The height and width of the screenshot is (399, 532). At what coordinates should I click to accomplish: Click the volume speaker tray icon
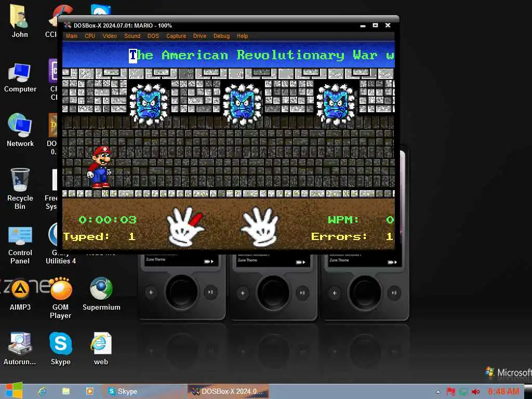pos(476,392)
